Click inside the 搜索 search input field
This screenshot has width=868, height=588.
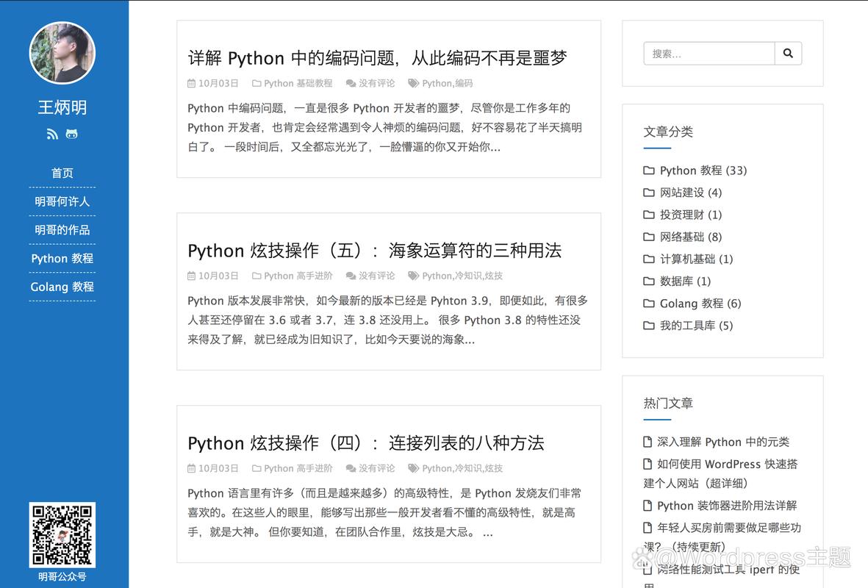706,53
